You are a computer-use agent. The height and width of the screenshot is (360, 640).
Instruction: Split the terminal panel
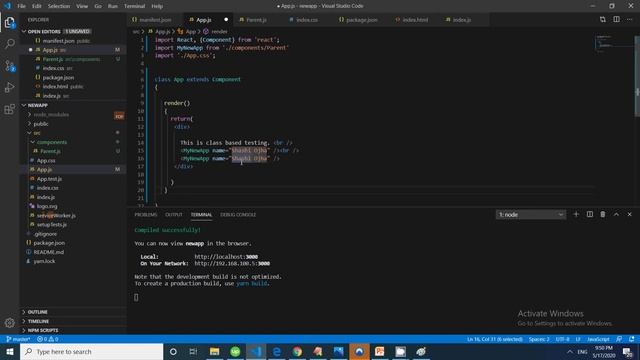[x=589, y=214]
